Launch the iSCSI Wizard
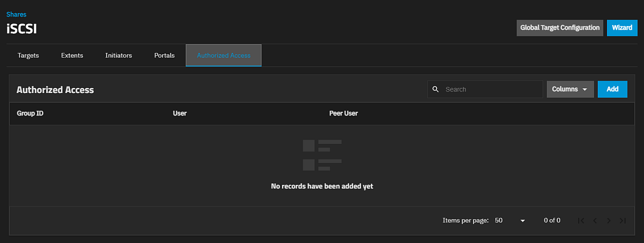 622,28
